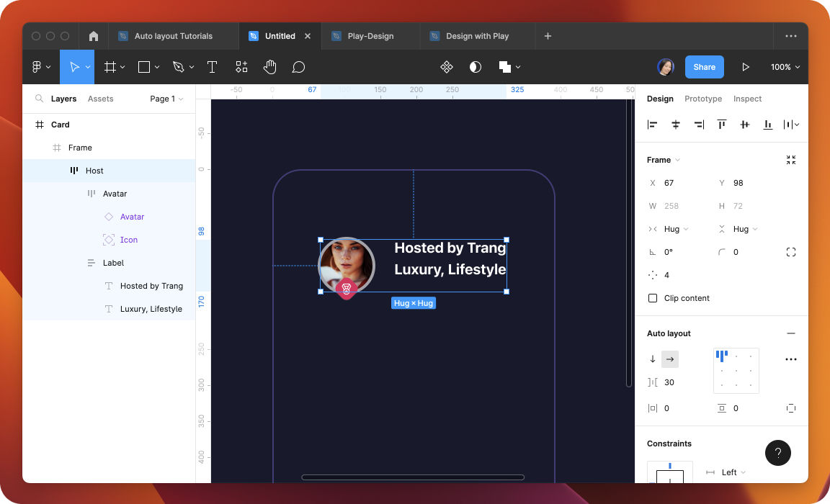Set auto layout direction to vertical
Image resolution: width=830 pixels, height=504 pixels.
tap(653, 359)
